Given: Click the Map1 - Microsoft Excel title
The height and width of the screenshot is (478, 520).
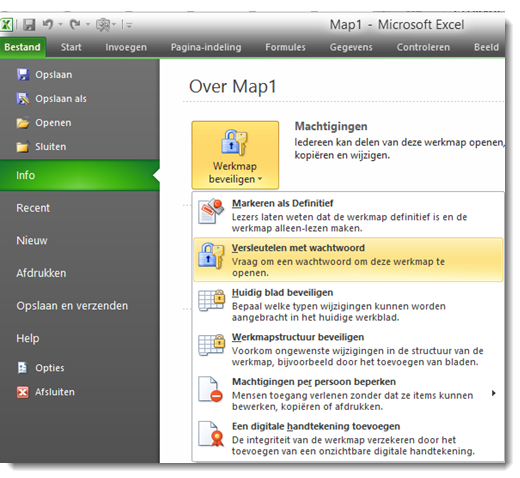Looking at the screenshot, I should tap(397, 25).
